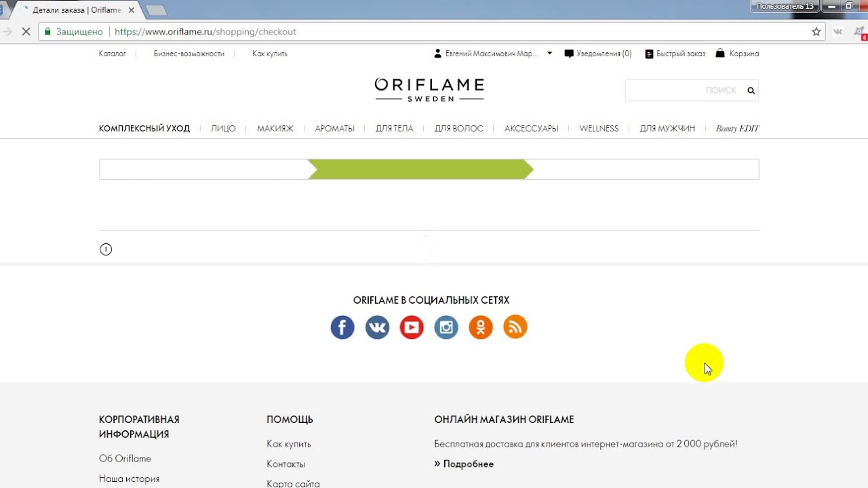
Task: Click the Онлайн магазин Oriflame heading
Action: pos(504,420)
